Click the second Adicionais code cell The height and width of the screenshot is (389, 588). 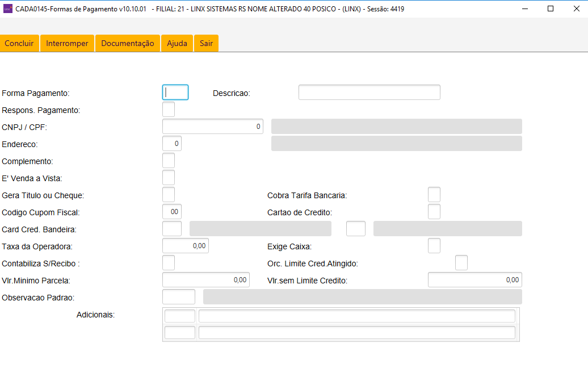(x=180, y=332)
